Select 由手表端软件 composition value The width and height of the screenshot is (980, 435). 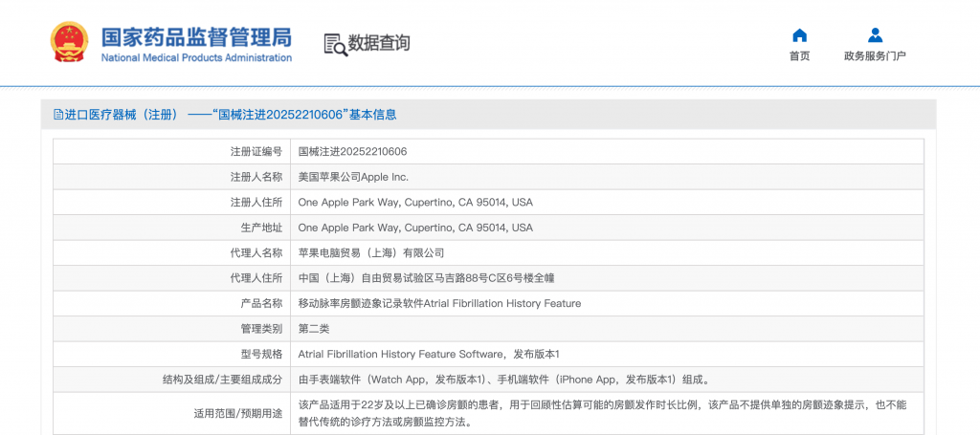(x=503, y=379)
